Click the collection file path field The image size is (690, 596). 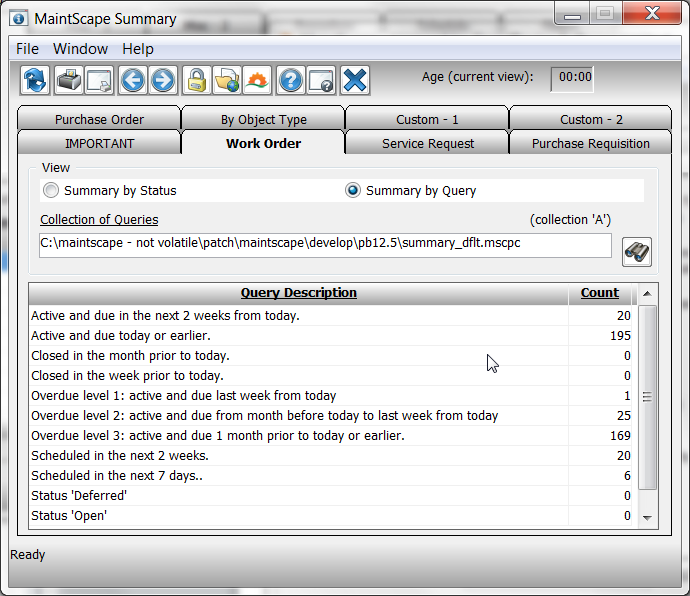325,245
